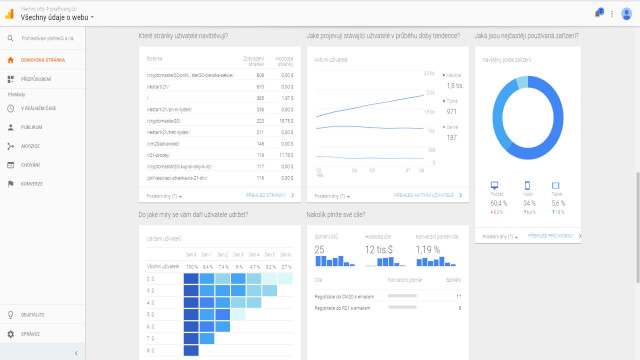Expand Publikum reports

[x=42, y=127]
